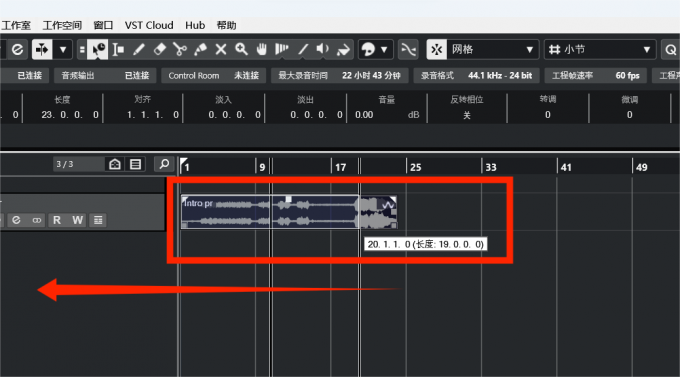
Task: Expand the color palette dropdown arrow
Action: [x=384, y=49]
